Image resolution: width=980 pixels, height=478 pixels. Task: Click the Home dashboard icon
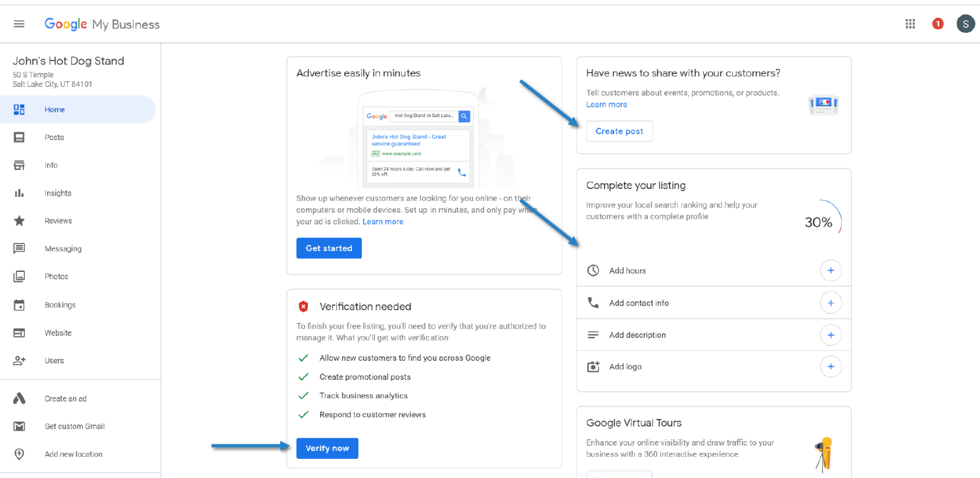19,110
